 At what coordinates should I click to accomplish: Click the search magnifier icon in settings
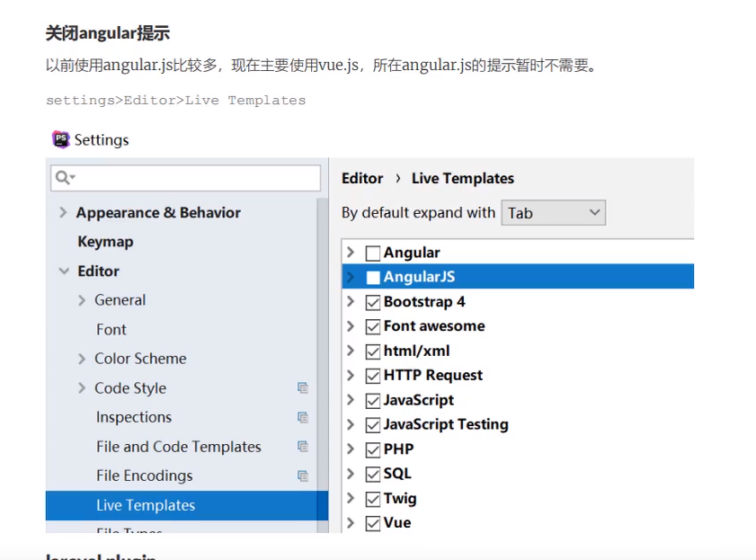[64, 178]
